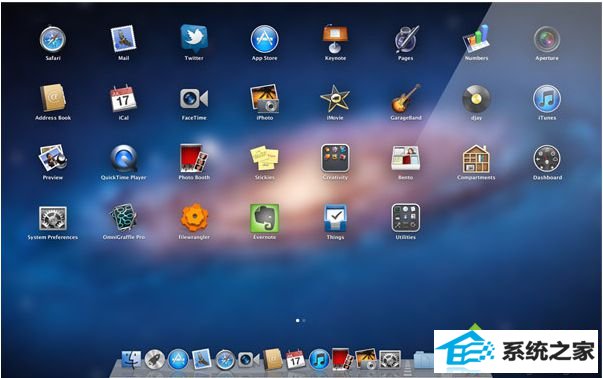Open App Store in the Launchpad grid
Screen dimensions: 603x378
point(265,39)
